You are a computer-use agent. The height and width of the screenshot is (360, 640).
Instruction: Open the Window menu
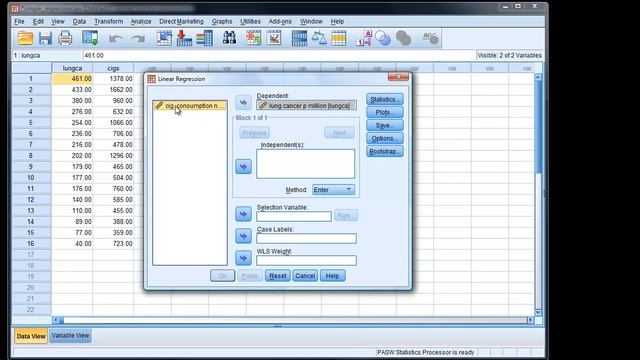click(x=311, y=21)
